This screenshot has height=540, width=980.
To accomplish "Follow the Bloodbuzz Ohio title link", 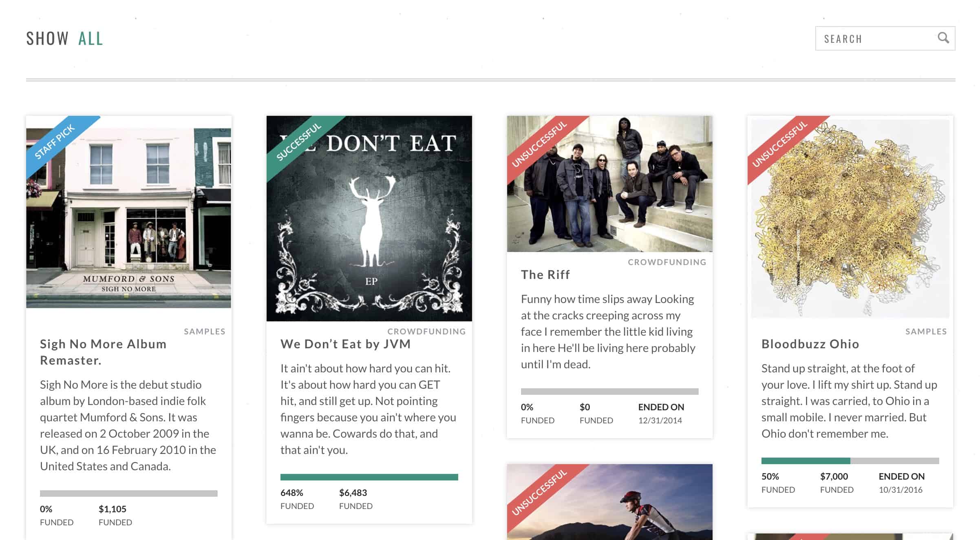I will click(810, 344).
